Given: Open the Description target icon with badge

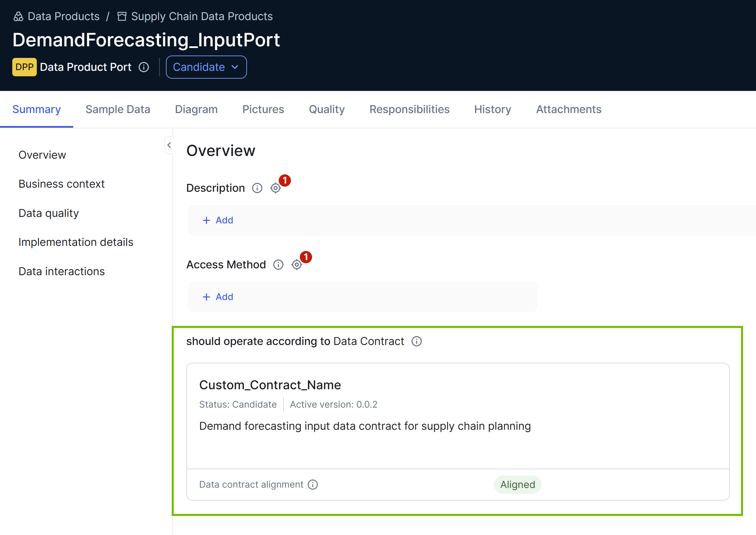Looking at the screenshot, I should click(x=275, y=188).
